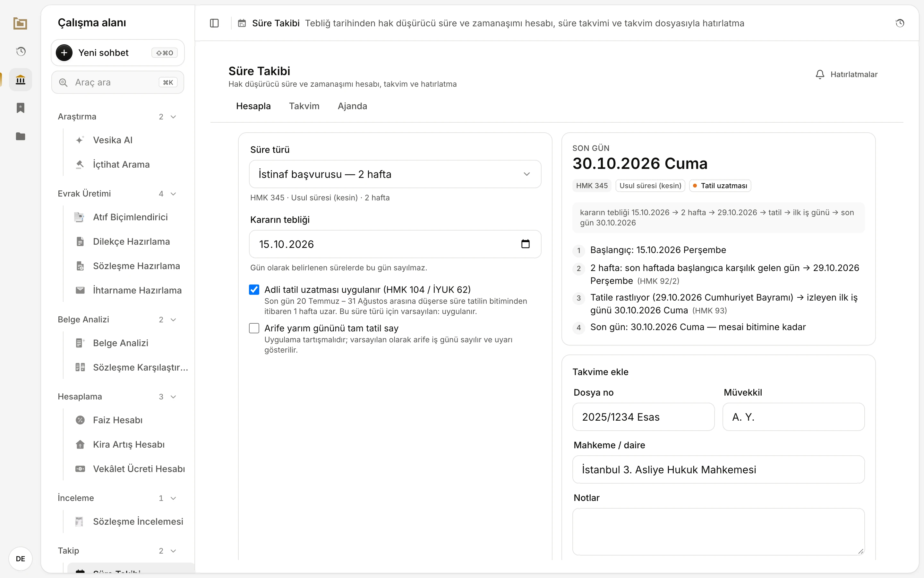
Task: Check Arife yarım gününü tam tatil say
Action: coord(254,328)
